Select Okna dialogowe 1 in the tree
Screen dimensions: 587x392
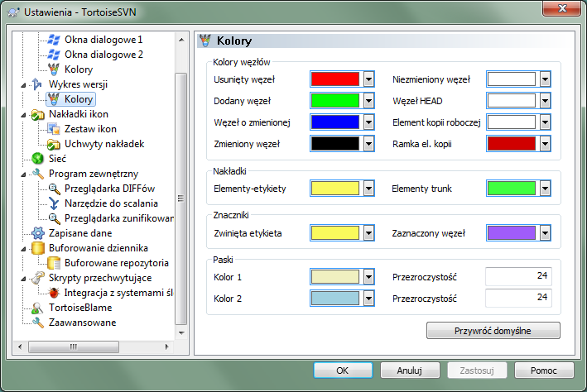(103, 40)
